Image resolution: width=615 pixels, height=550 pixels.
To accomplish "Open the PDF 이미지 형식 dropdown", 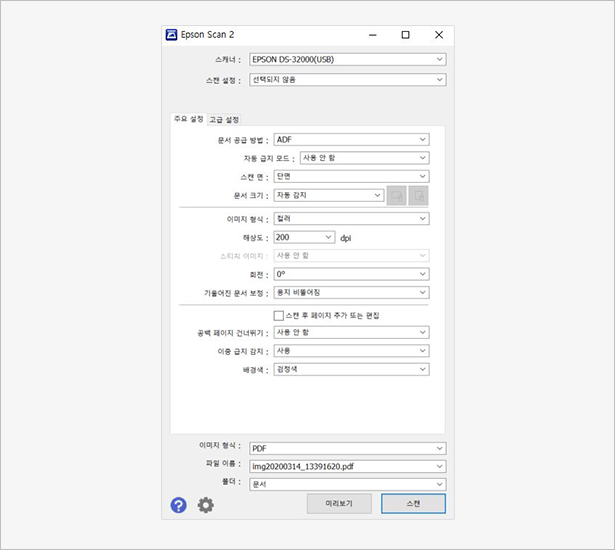I will tap(348, 448).
